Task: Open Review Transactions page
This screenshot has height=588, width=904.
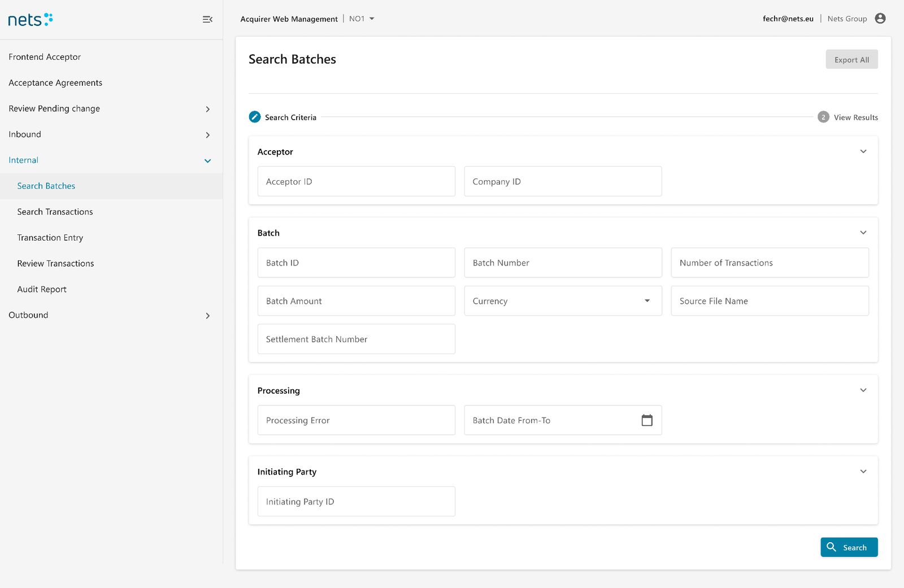Action: point(55,264)
